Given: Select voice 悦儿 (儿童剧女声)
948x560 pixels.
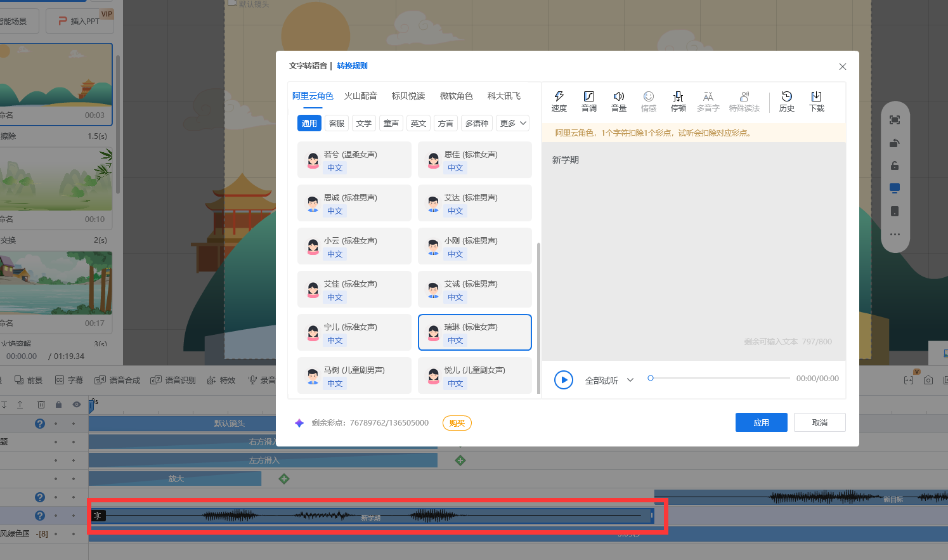Looking at the screenshot, I should pos(474,375).
